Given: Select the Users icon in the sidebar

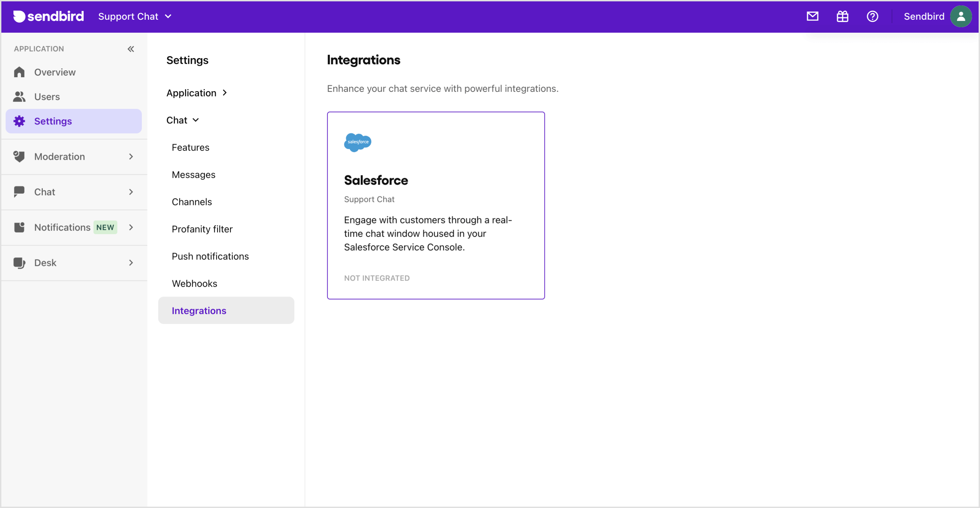Looking at the screenshot, I should pos(19,97).
